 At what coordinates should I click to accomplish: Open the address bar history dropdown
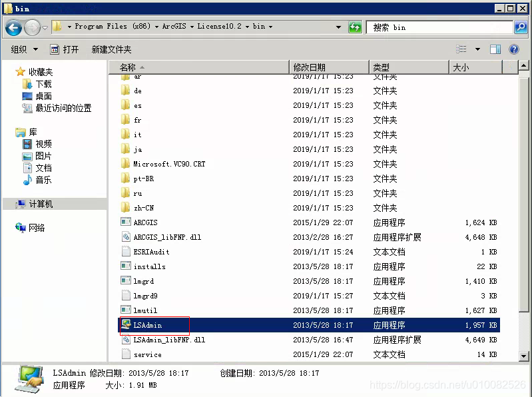click(338, 27)
